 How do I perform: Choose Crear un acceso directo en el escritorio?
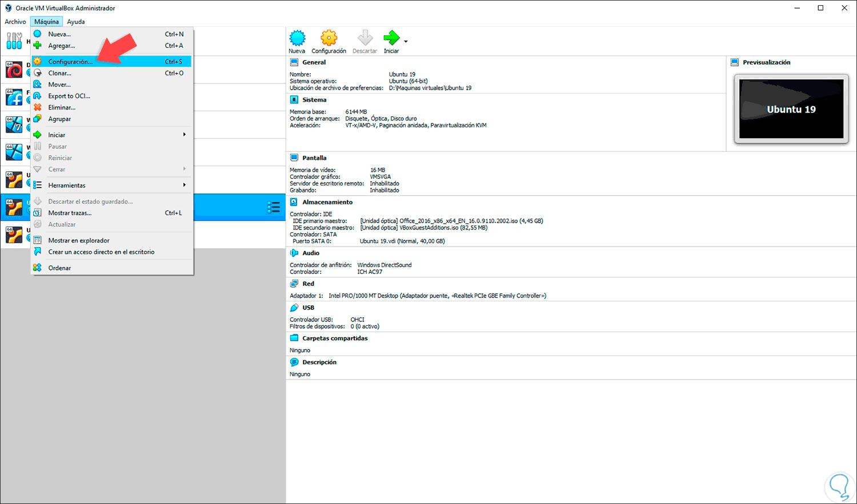112,252
